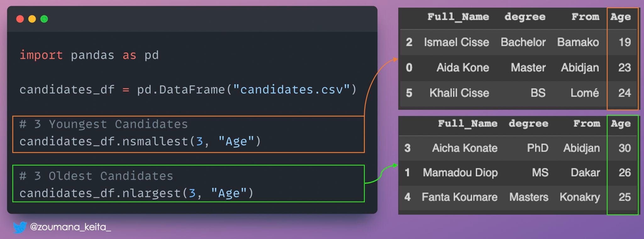Click the green maximize dot
The image size is (644, 239).
(44, 19)
